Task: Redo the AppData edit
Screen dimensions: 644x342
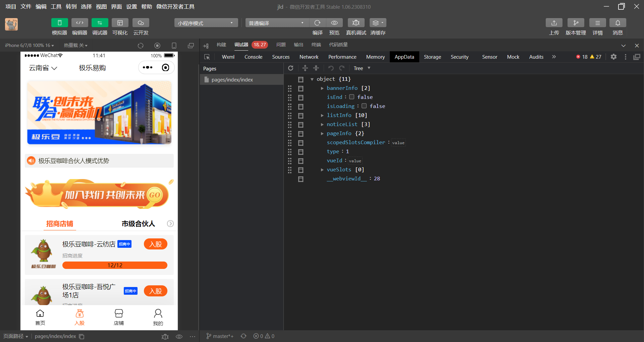Action: [342, 68]
